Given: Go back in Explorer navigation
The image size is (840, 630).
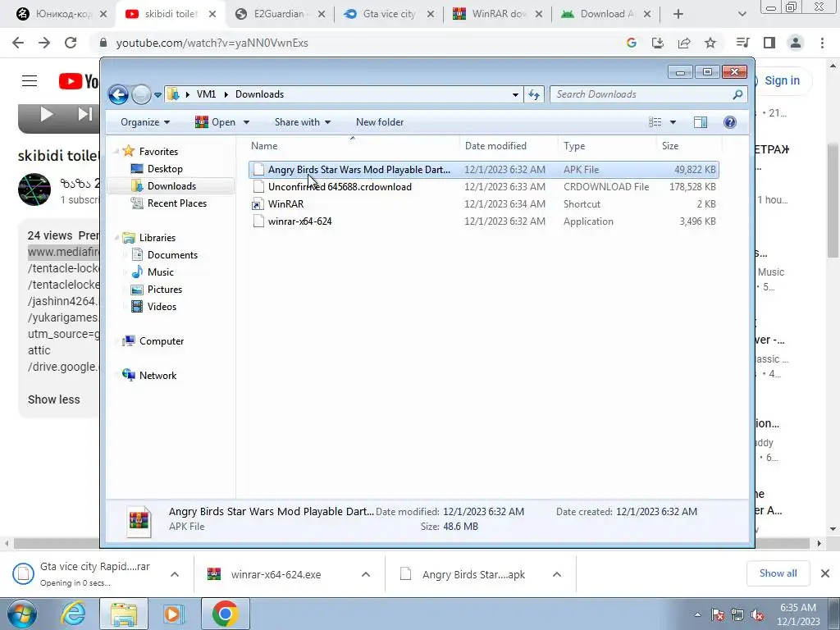Looking at the screenshot, I should click(118, 95).
